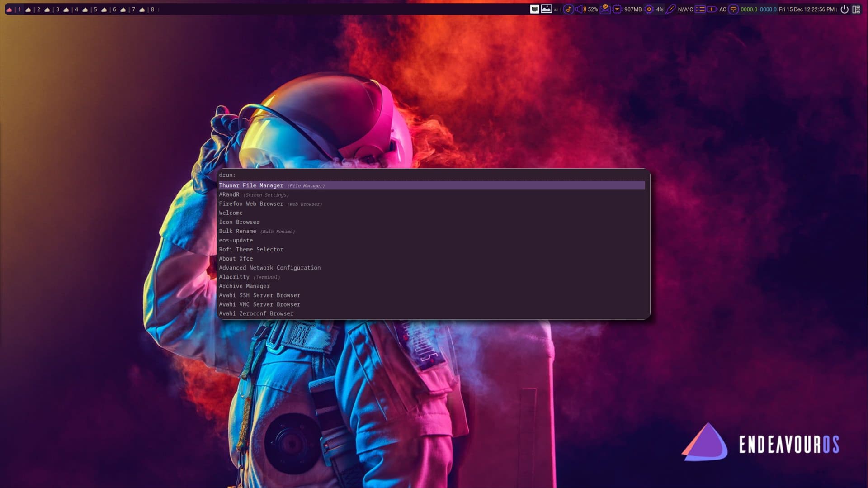Screen dimensions: 868x488
Task: Open Alacritty terminal from the launcher list
Action: tap(234, 277)
